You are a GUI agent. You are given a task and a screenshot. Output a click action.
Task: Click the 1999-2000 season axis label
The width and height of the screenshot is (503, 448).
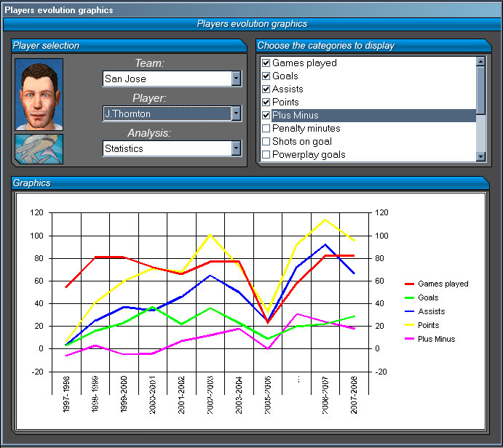click(124, 394)
